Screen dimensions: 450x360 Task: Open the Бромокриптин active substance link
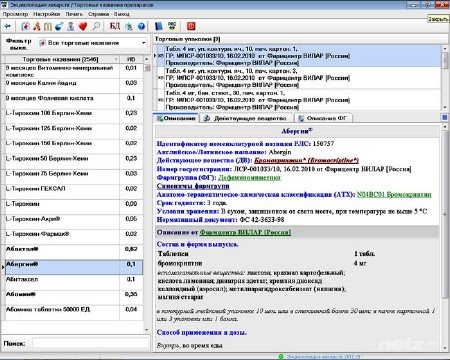pyautogui.click(x=306, y=160)
